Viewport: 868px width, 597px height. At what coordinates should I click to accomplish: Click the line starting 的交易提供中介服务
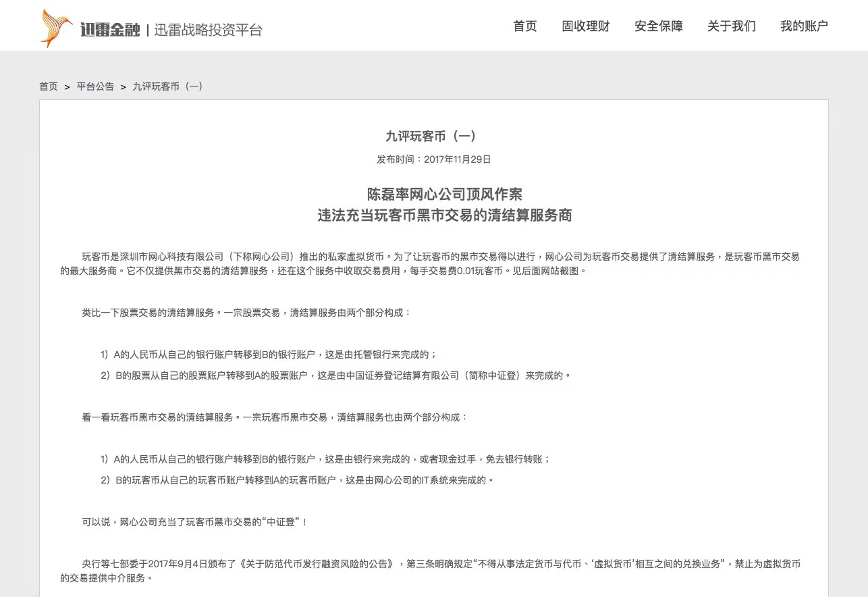(x=107, y=577)
